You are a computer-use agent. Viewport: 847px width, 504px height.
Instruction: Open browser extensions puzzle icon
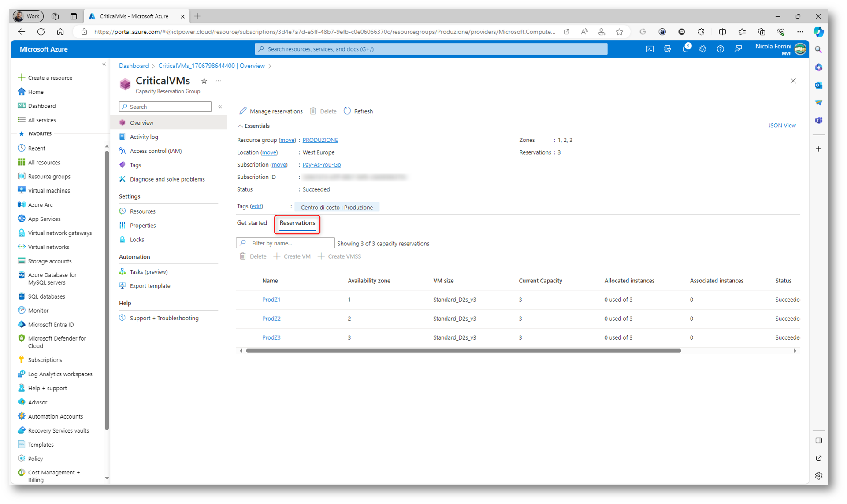click(701, 32)
